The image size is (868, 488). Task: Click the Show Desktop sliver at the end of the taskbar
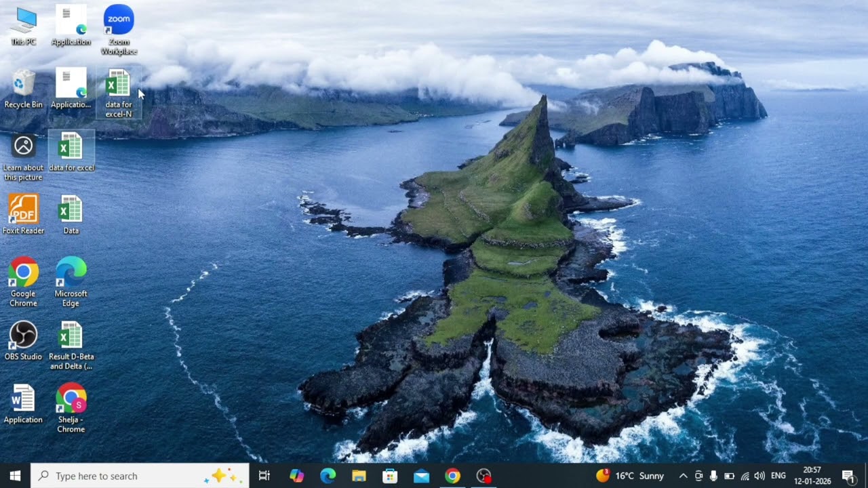pyautogui.click(x=866, y=476)
